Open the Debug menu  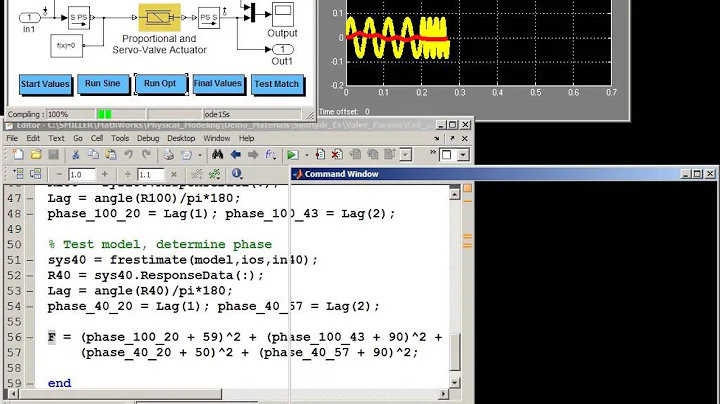148,138
